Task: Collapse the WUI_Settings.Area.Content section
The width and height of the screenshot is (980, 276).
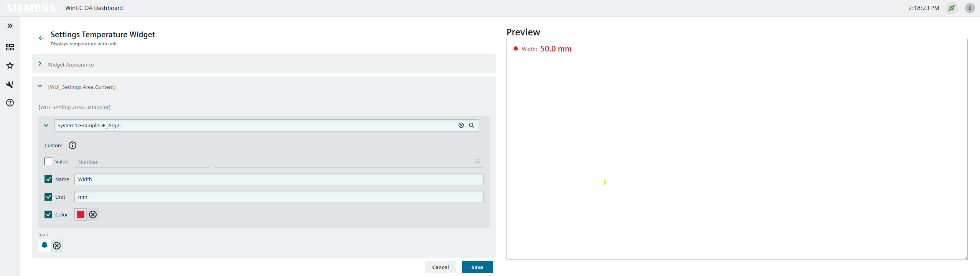Action: pos(40,86)
